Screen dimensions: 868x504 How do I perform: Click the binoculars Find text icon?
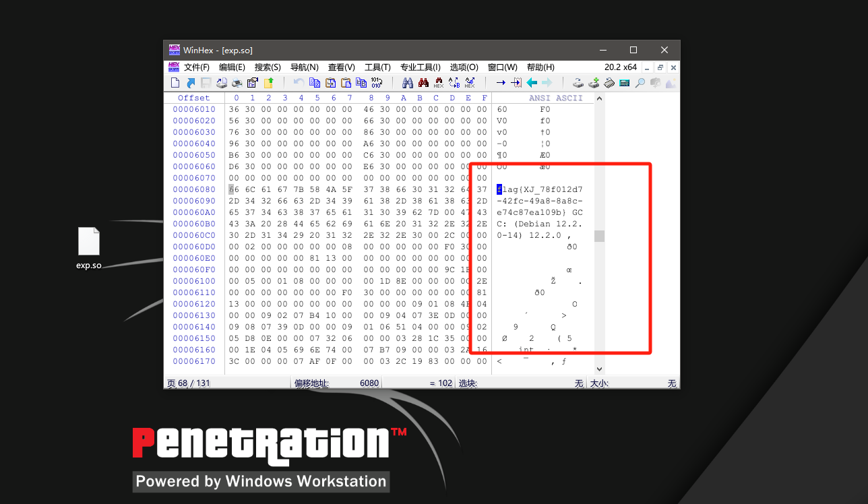(408, 83)
